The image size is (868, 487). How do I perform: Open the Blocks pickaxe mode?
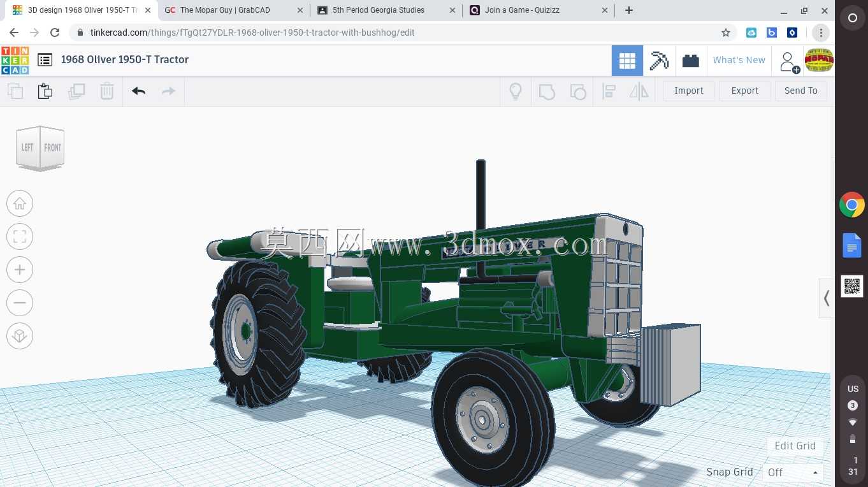click(x=659, y=61)
